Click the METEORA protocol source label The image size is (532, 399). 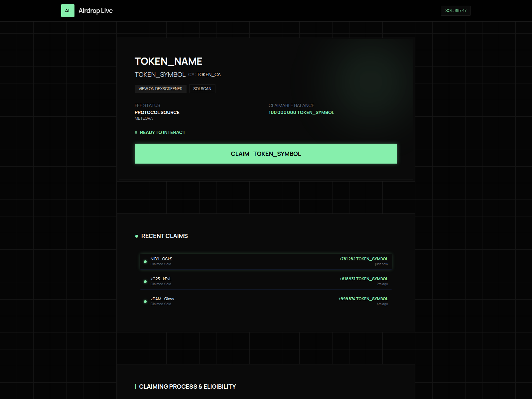(x=143, y=118)
